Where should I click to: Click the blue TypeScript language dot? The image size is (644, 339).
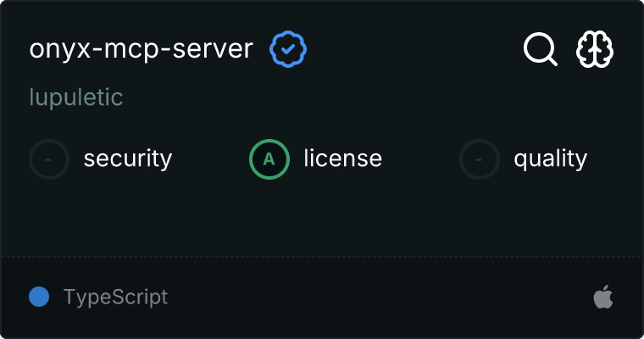tap(39, 297)
